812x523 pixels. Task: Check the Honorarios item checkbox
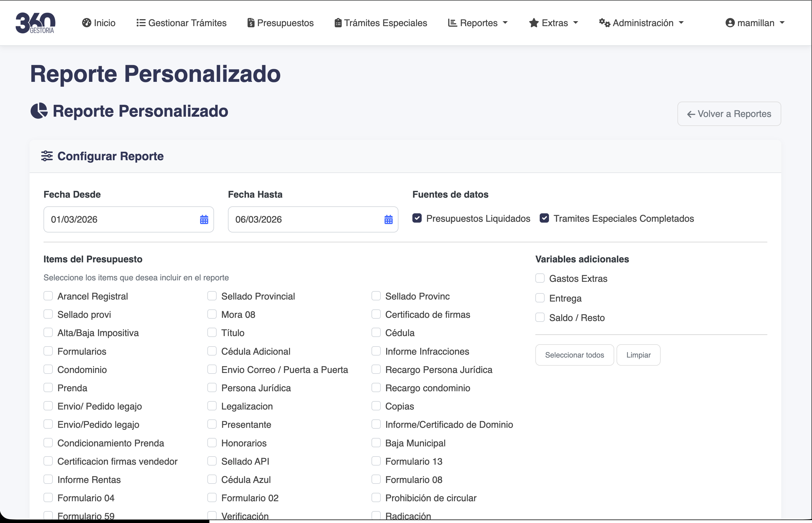click(212, 443)
